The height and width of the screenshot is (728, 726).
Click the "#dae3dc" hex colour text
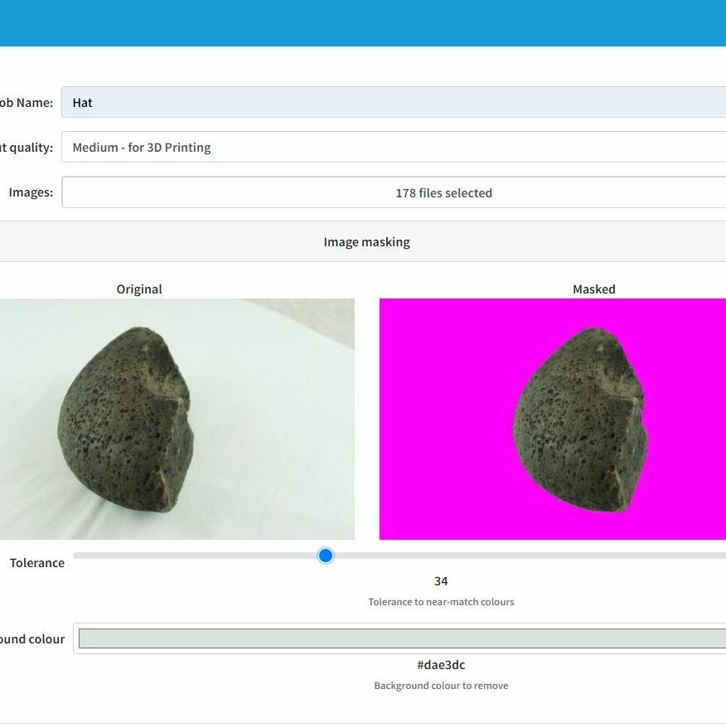click(x=441, y=665)
